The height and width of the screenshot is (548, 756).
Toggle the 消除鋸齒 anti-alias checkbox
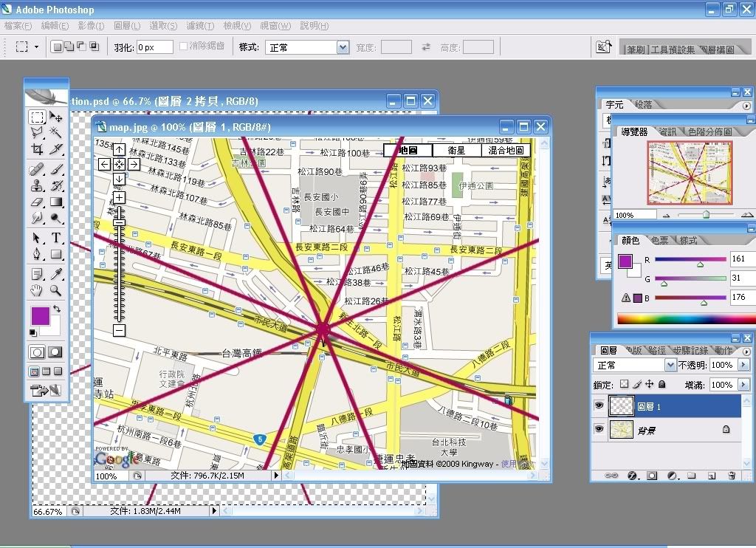pyautogui.click(x=183, y=47)
